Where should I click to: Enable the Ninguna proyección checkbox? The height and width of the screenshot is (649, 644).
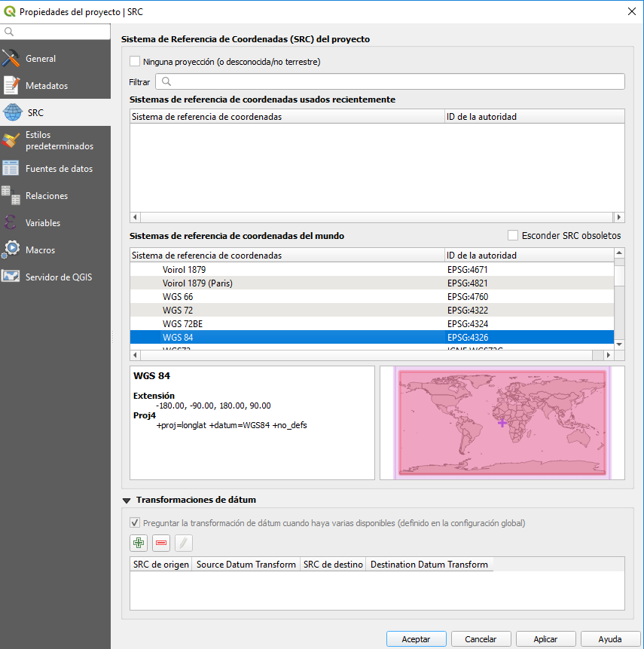point(136,62)
